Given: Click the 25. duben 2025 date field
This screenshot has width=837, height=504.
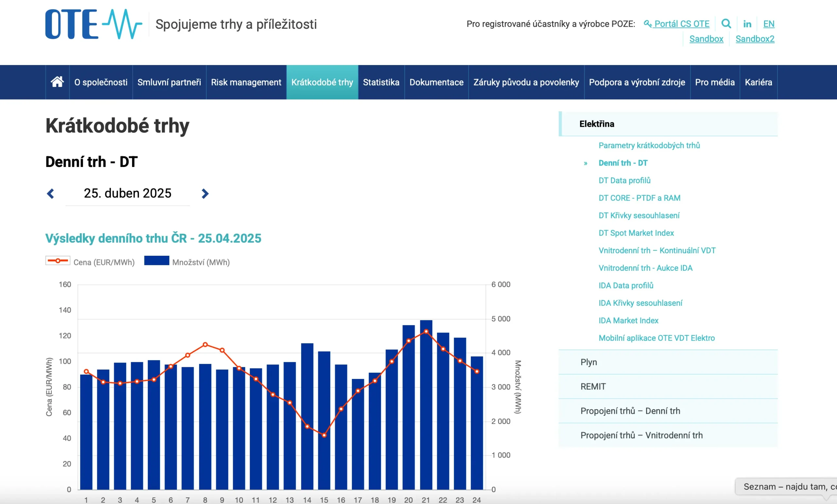Looking at the screenshot, I should (x=128, y=193).
